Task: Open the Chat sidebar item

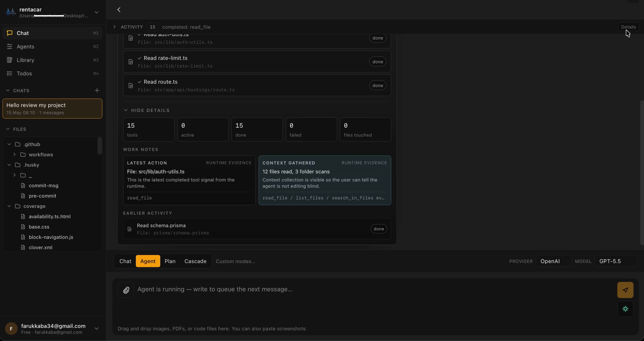Action: (x=53, y=33)
